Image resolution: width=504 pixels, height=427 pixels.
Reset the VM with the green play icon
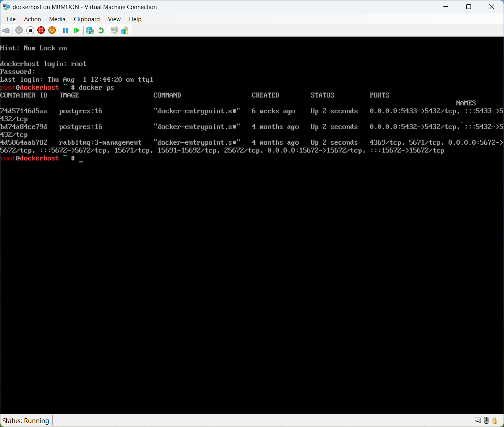(77, 30)
